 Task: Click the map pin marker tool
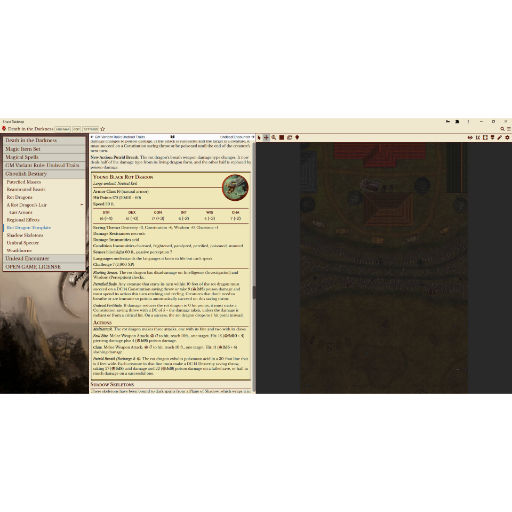297,137
